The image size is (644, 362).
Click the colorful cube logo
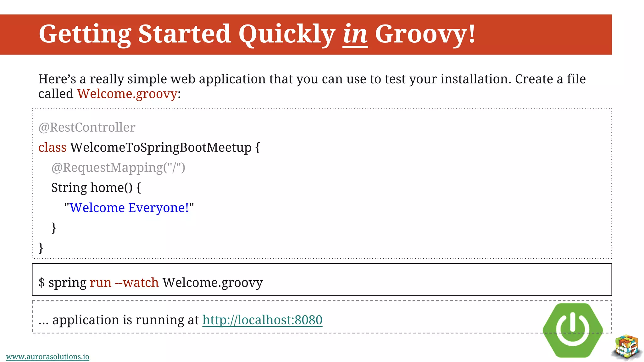point(627,347)
